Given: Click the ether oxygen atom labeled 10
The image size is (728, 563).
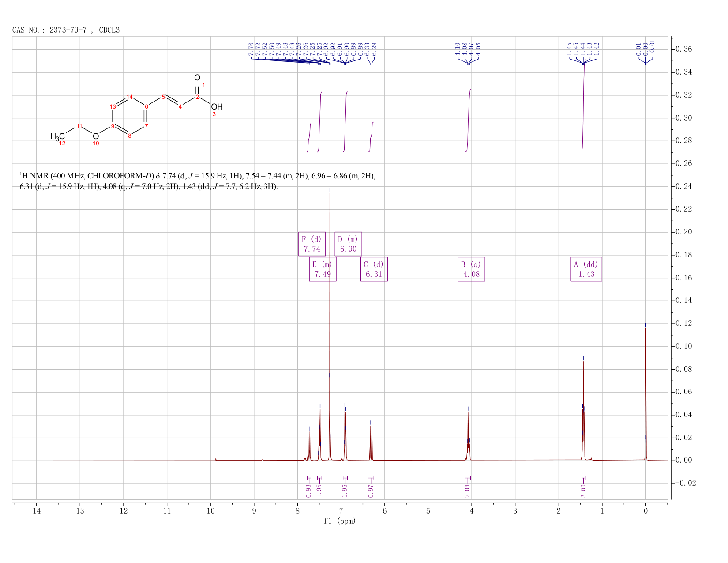Looking at the screenshot, I should [x=95, y=136].
